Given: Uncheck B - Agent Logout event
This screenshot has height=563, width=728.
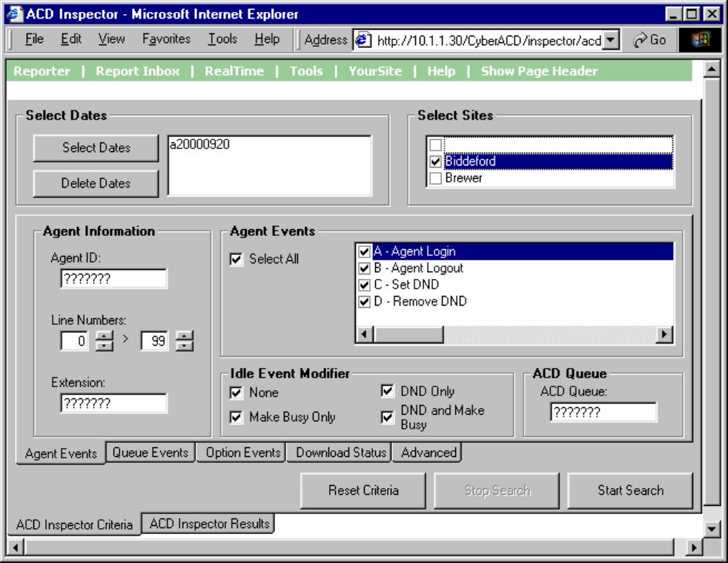Looking at the screenshot, I should tap(365, 268).
